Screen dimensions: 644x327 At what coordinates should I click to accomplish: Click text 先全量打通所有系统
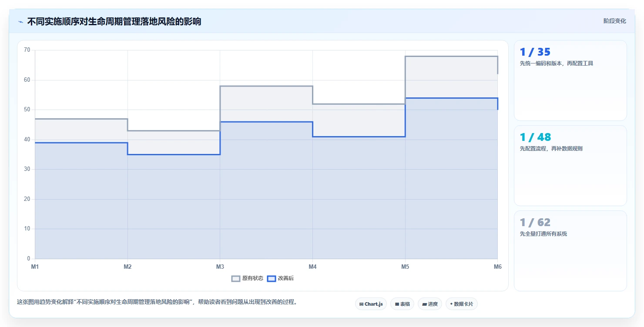click(x=543, y=234)
